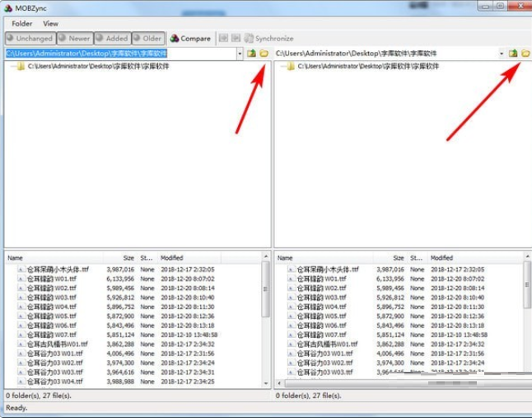Click the green up-folder icon in right pane
The height and width of the screenshot is (418, 532).
pyautogui.click(x=512, y=54)
